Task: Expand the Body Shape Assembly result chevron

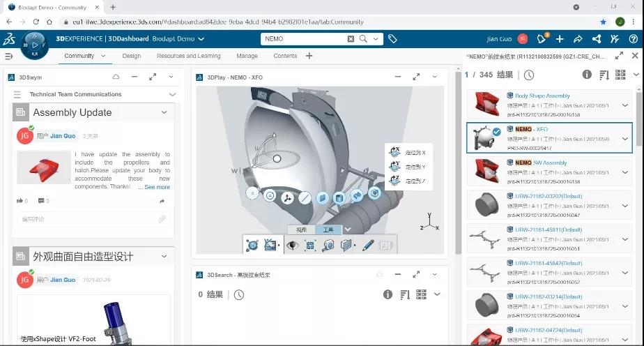Action: pos(625,105)
